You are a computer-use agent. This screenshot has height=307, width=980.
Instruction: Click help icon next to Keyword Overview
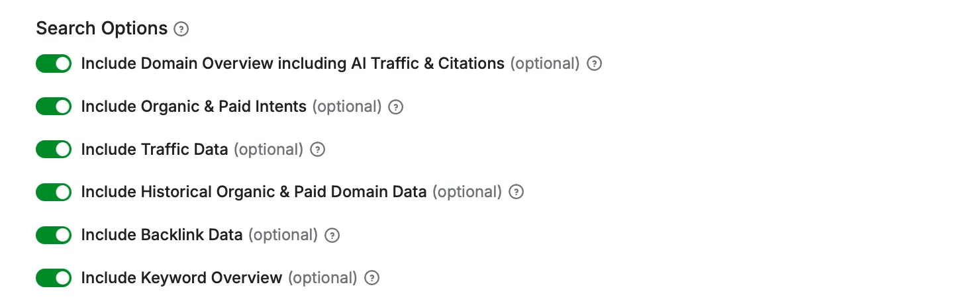[x=372, y=278]
